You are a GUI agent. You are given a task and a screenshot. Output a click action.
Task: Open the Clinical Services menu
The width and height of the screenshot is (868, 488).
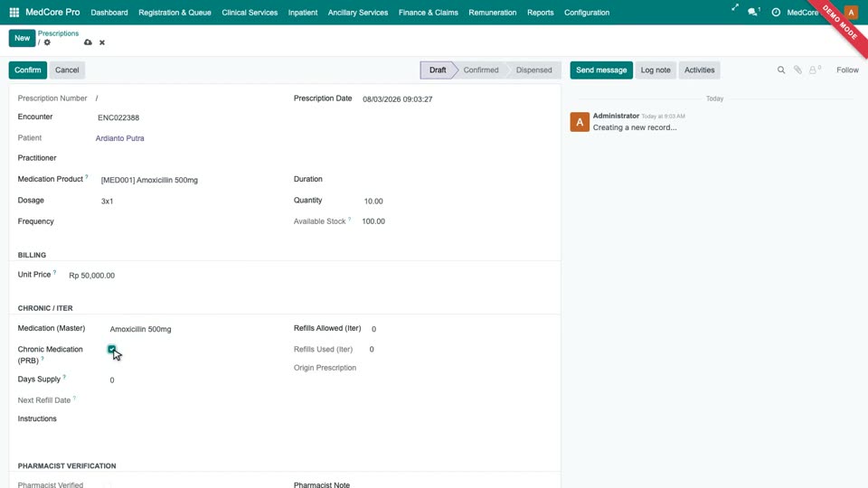[250, 12]
